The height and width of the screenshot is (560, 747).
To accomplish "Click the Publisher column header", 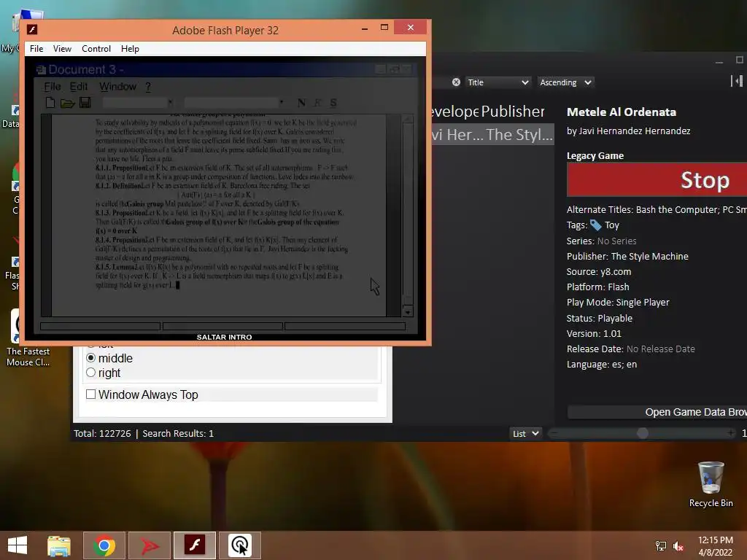I will 513,111.
